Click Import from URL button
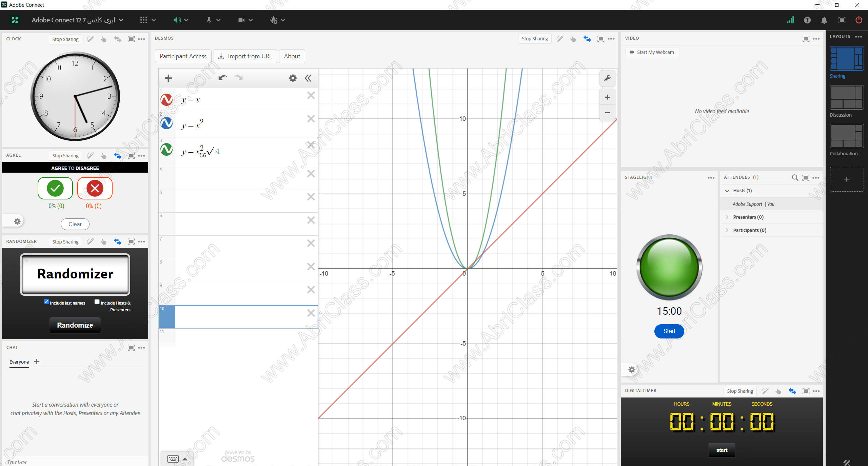868x466 pixels. coord(245,56)
